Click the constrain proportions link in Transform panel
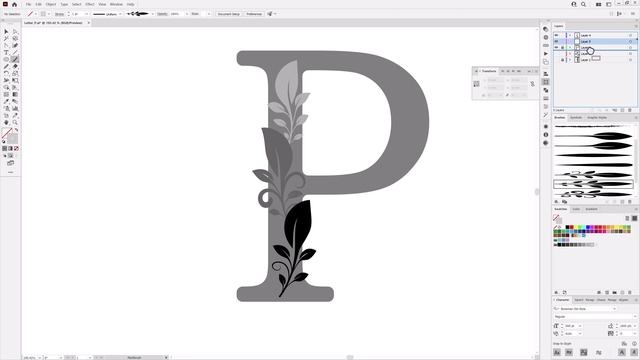 [x=532, y=84]
